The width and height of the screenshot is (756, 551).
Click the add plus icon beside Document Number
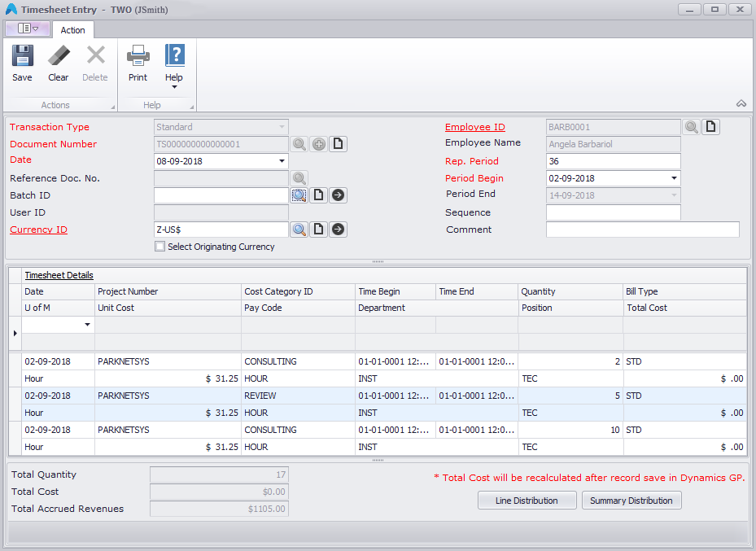tap(319, 144)
